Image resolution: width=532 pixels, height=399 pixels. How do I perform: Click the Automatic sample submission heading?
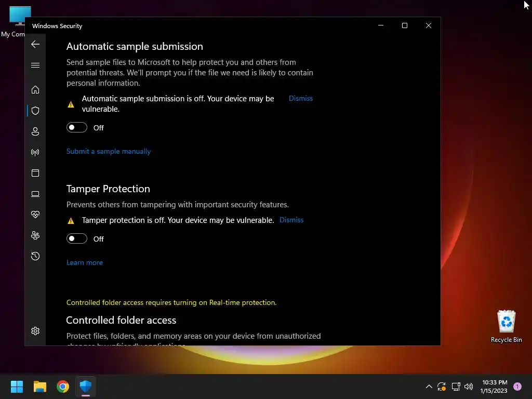(135, 46)
